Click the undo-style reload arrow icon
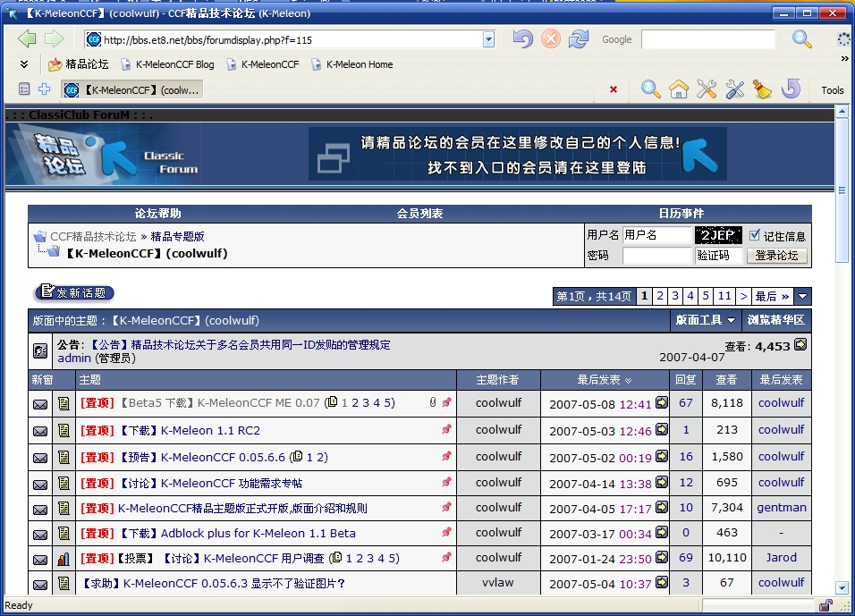 (522, 38)
